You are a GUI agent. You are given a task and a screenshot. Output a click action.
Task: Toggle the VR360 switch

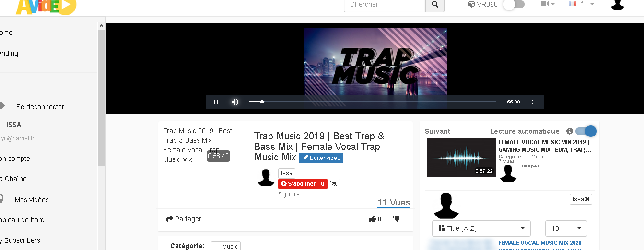pyautogui.click(x=514, y=4)
